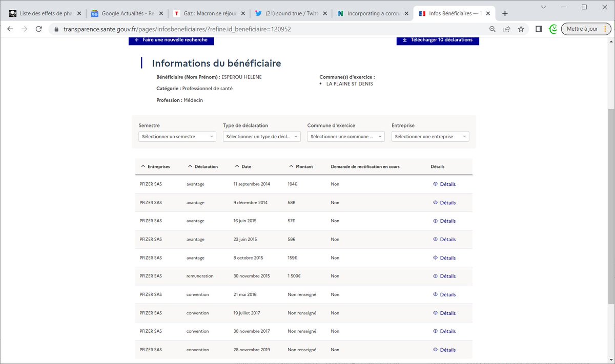Click the 194€ amount cell
This screenshot has height=364, width=615.
click(293, 184)
